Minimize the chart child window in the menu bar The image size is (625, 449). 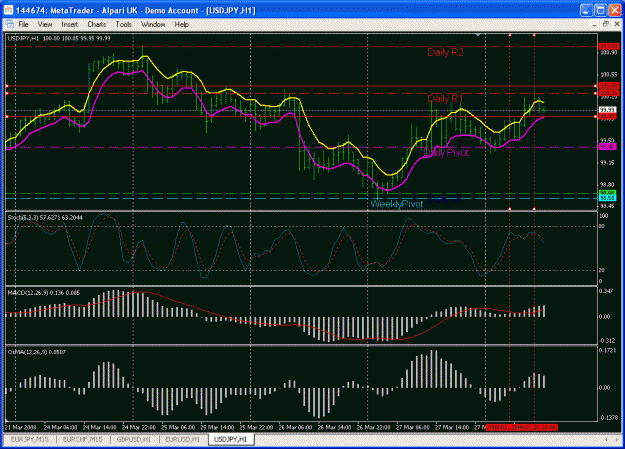594,24
